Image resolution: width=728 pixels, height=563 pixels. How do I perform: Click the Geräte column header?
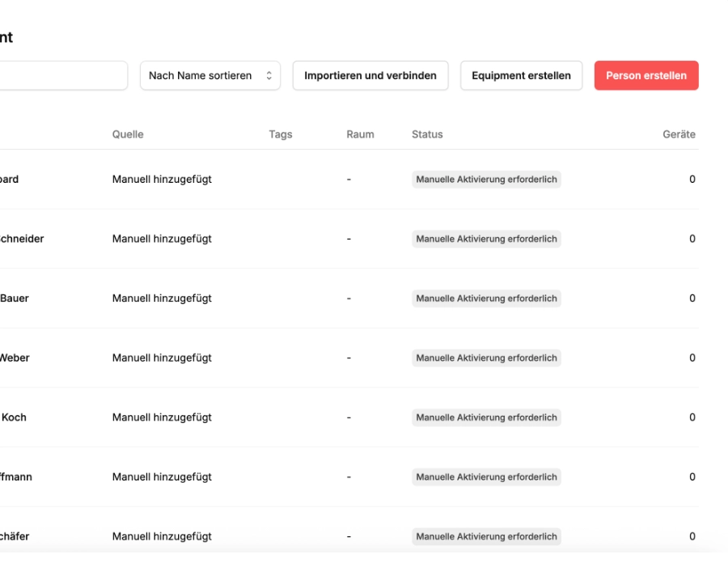coord(679,134)
